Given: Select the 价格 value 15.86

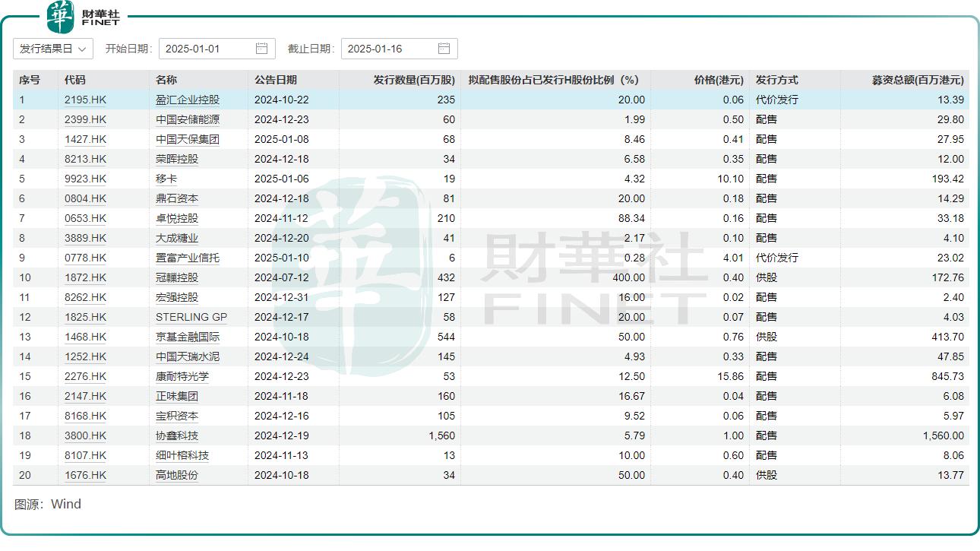Looking at the screenshot, I should pyautogui.click(x=731, y=376).
